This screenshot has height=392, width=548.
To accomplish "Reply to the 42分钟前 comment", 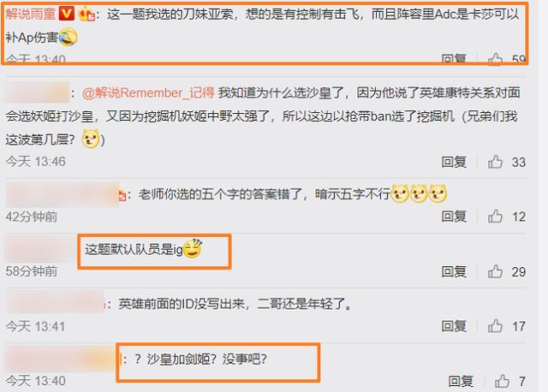I will (x=454, y=217).
